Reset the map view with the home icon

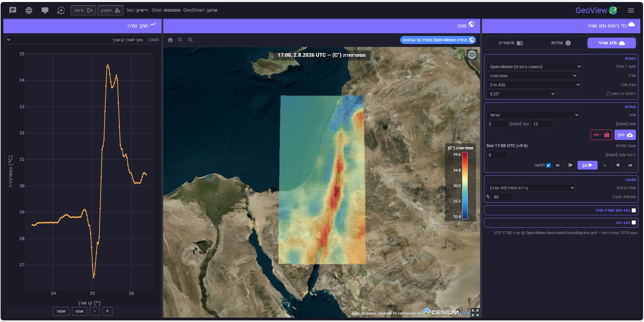[x=170, y=40]
